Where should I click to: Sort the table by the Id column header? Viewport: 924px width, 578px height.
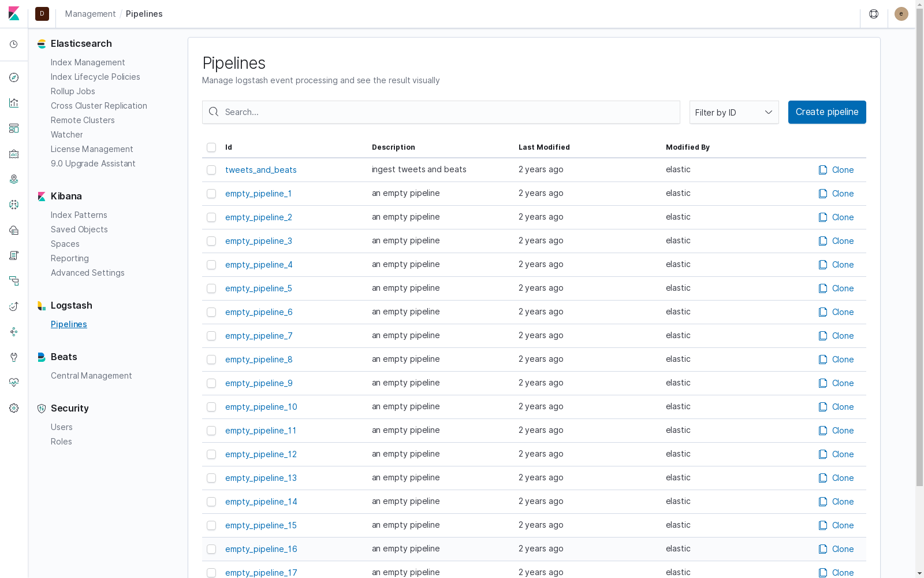229,147
